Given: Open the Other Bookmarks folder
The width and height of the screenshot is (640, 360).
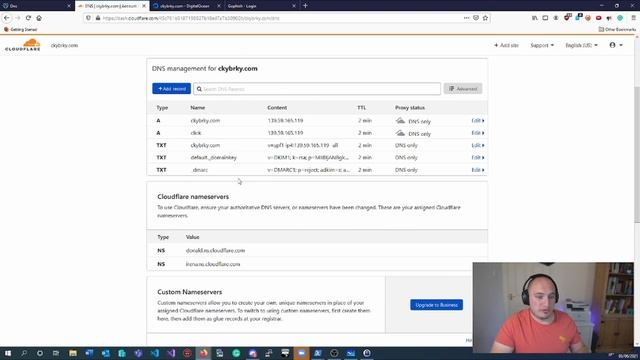Looking at the screenshot, I should [617, 29].
